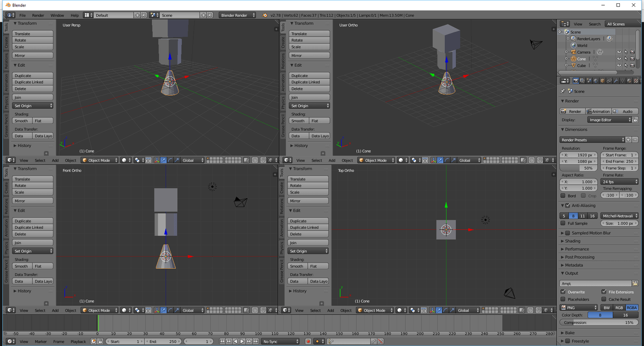Hide the Camera with its eye icon
644x346 pixels.
[619, 52]
